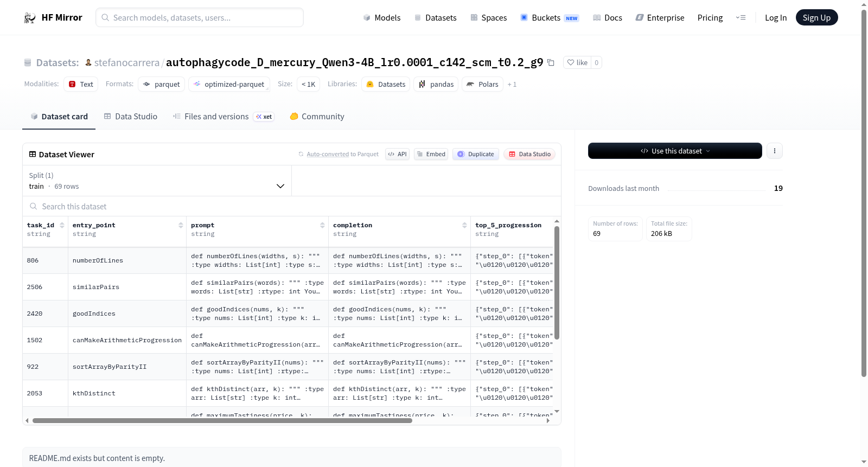Click the Polars library tag

tap(483, 84)
